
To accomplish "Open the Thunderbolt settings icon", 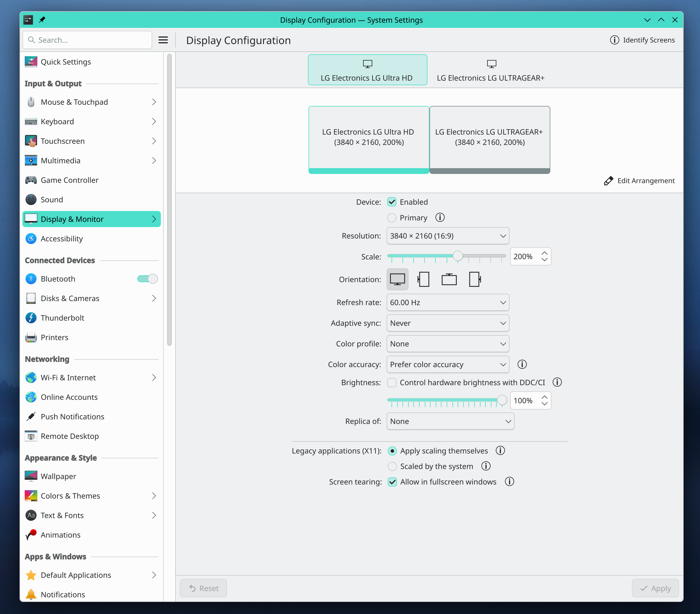I will pos(31,317).
